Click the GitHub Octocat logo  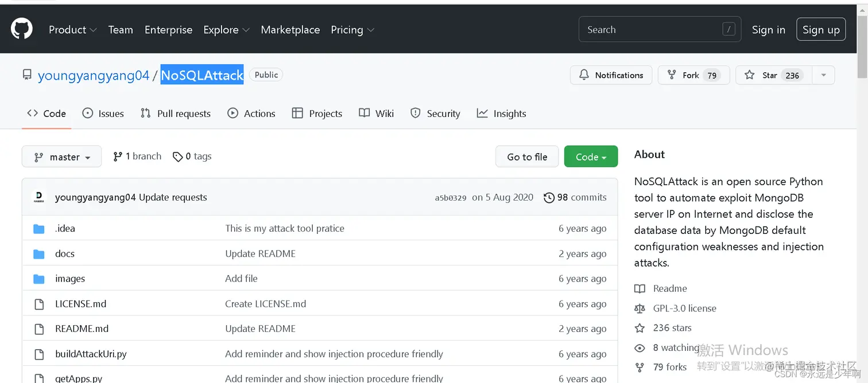(22, 29)
